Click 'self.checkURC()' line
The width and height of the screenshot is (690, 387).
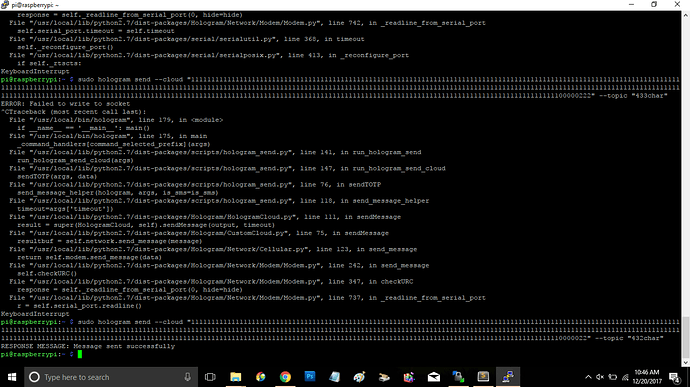[x=47, y=273]
